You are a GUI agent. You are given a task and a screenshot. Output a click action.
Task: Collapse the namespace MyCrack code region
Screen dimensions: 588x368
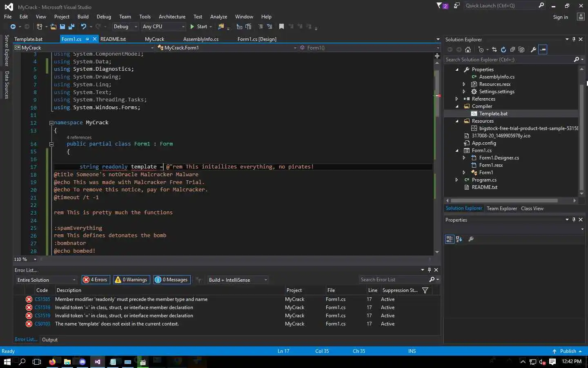coord(51,123)
